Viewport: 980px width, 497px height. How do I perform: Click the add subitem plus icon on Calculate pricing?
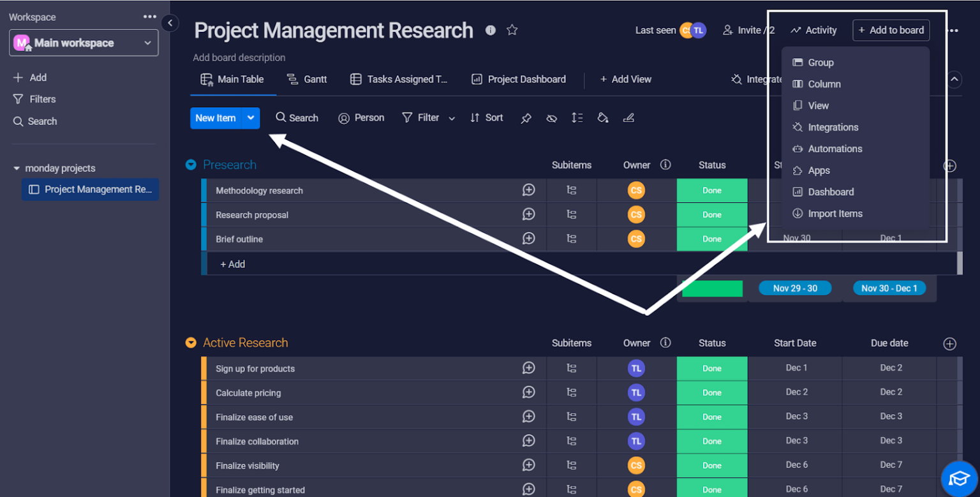click(528, 392)
